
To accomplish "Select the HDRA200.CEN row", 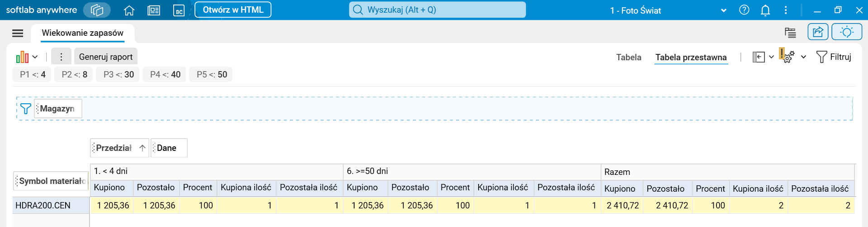I will (51, 205).
